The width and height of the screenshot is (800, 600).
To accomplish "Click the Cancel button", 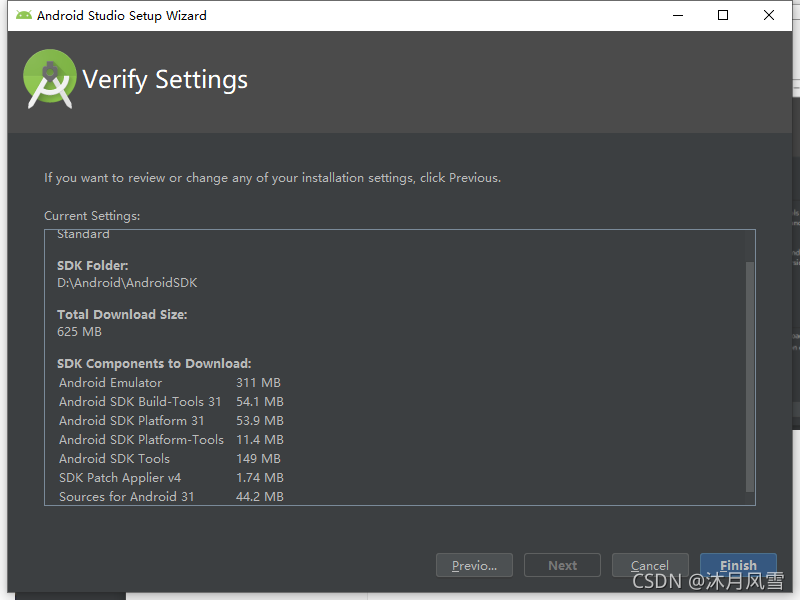I will 650,565.
